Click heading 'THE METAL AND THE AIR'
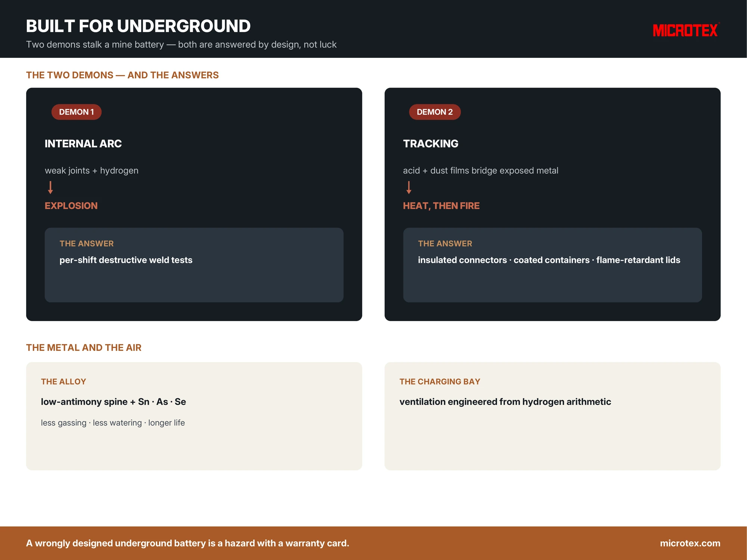 click(x=84, y=348)
